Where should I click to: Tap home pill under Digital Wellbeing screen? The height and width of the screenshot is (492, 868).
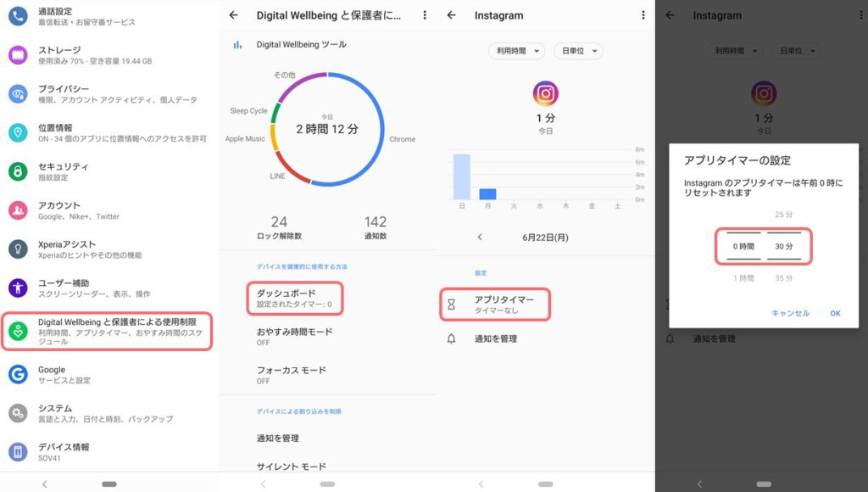tap(328, 484)
